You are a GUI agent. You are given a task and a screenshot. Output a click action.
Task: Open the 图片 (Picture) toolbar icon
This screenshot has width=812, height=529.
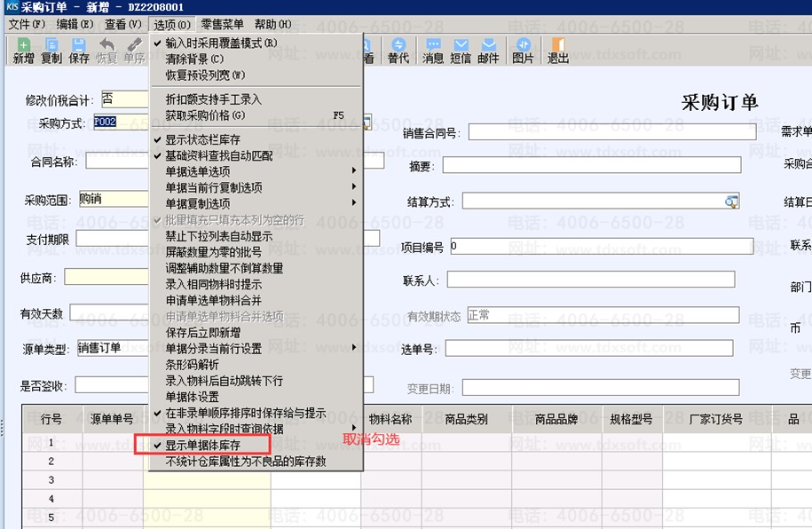click(x=524, y=50)
